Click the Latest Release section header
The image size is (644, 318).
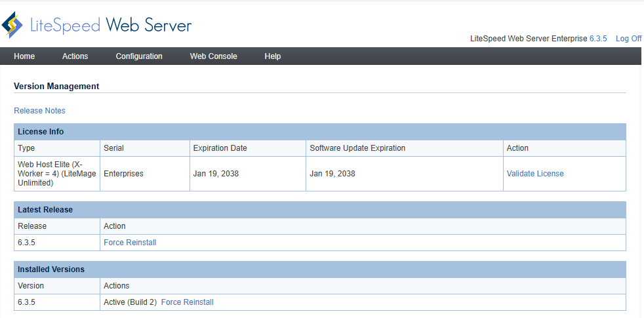320,210
